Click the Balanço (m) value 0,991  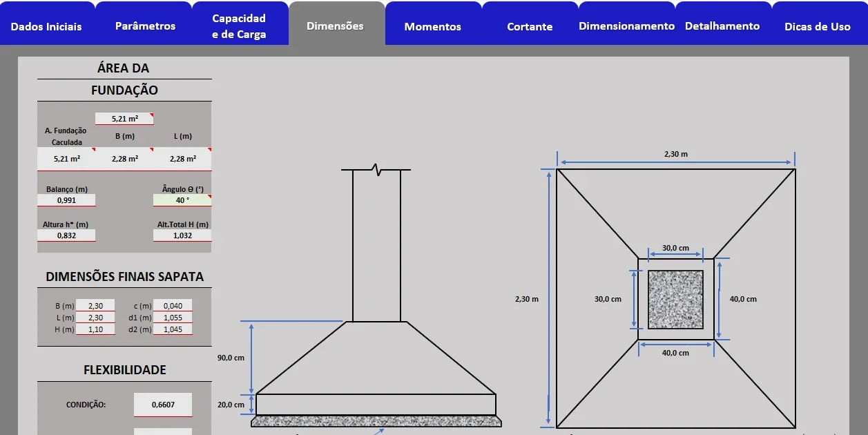[x=66, y=200]
